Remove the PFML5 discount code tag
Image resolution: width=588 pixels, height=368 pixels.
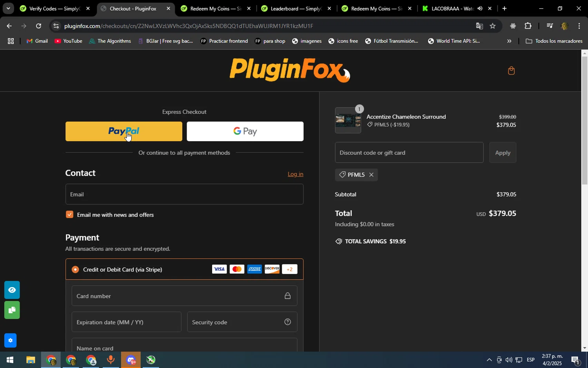[371, 175]
